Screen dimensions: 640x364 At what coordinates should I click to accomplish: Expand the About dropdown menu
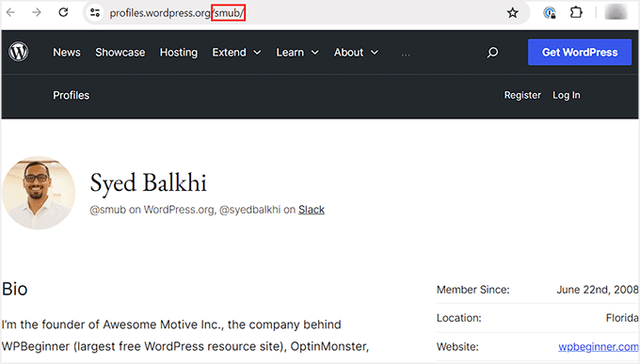(356, 53)
